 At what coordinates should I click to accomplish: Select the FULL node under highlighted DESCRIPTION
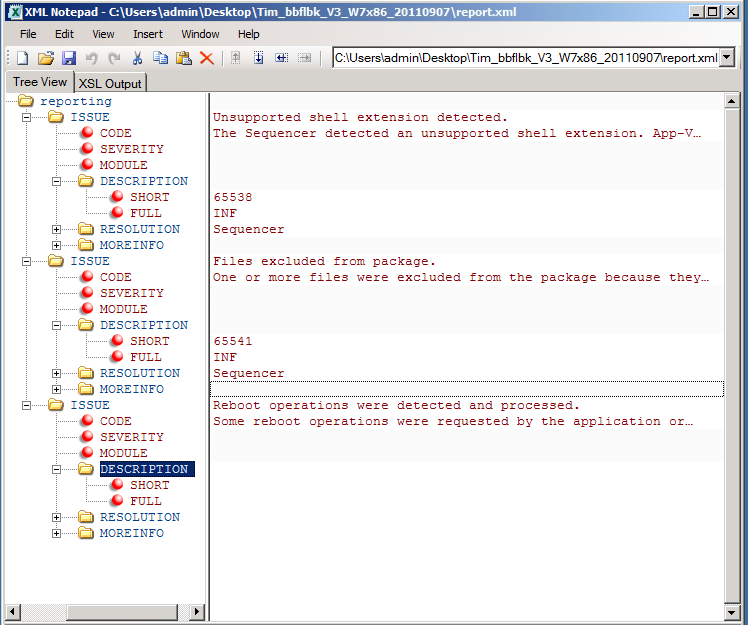point(146,501)
